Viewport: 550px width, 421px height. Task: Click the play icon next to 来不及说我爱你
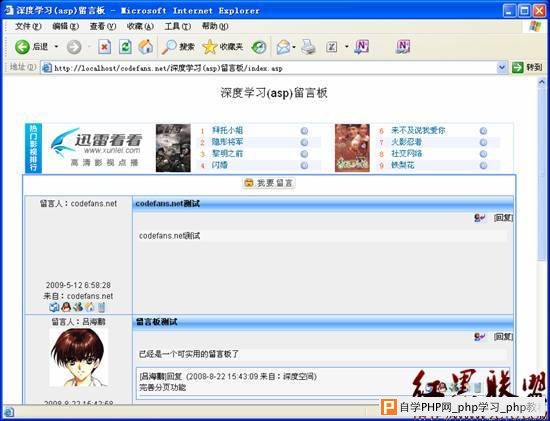pyautogui.click(x=483, y=131)
